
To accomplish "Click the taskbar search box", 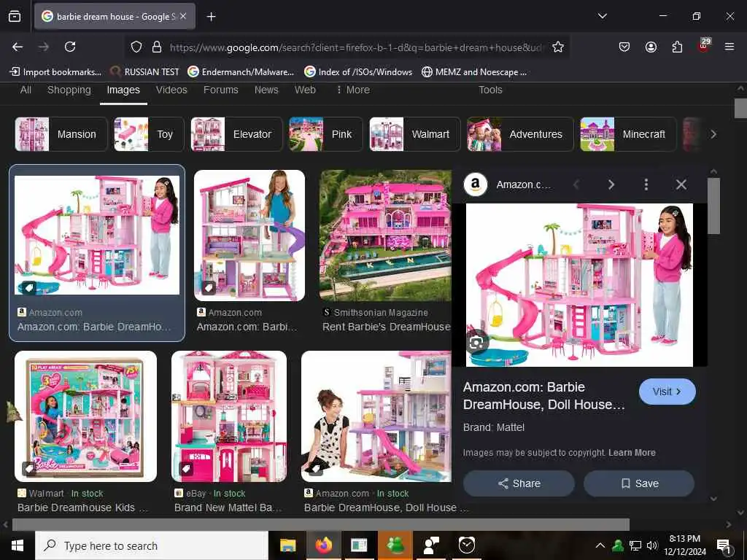I will (x=152, y=545).
